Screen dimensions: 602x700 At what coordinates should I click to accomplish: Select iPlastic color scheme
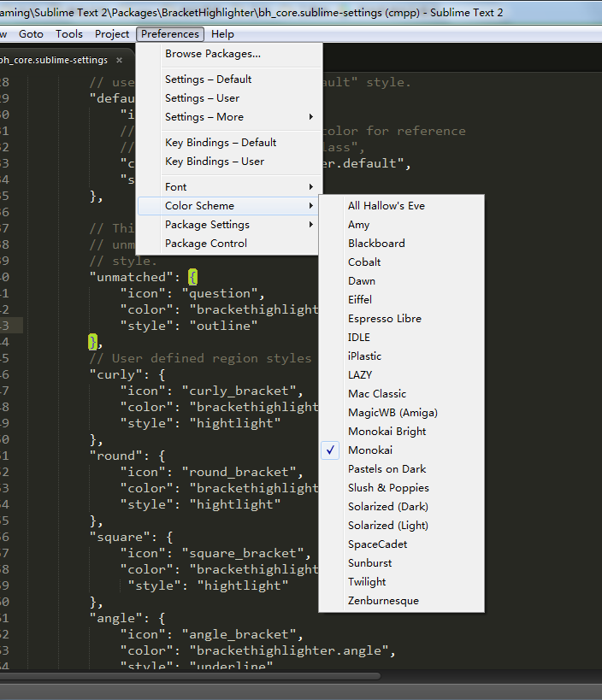[x=402, y=356]
